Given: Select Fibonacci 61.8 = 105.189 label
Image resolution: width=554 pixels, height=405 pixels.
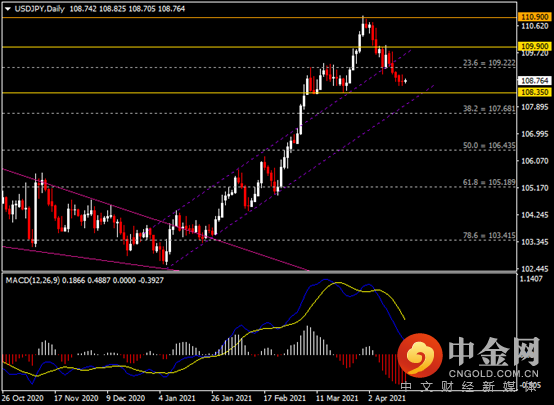Looking at the screenshot, I should [489, 182].
